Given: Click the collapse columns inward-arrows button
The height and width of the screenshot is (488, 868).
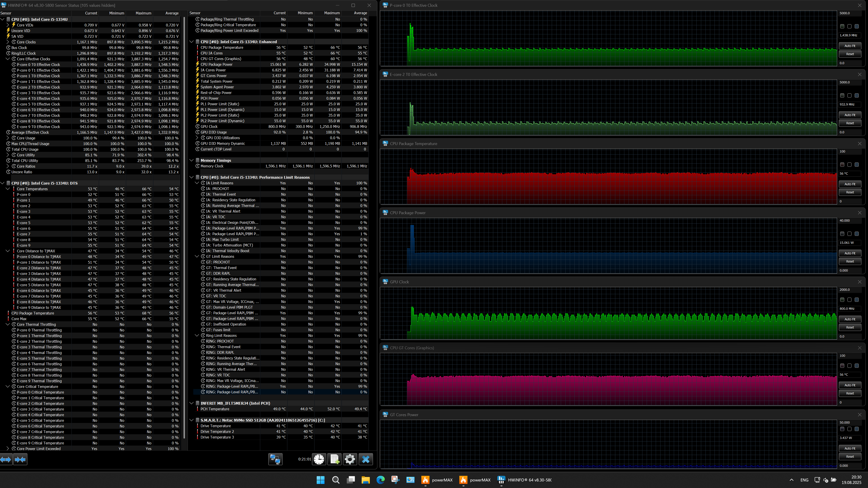Looking at the screenshot, I should 20,459.
